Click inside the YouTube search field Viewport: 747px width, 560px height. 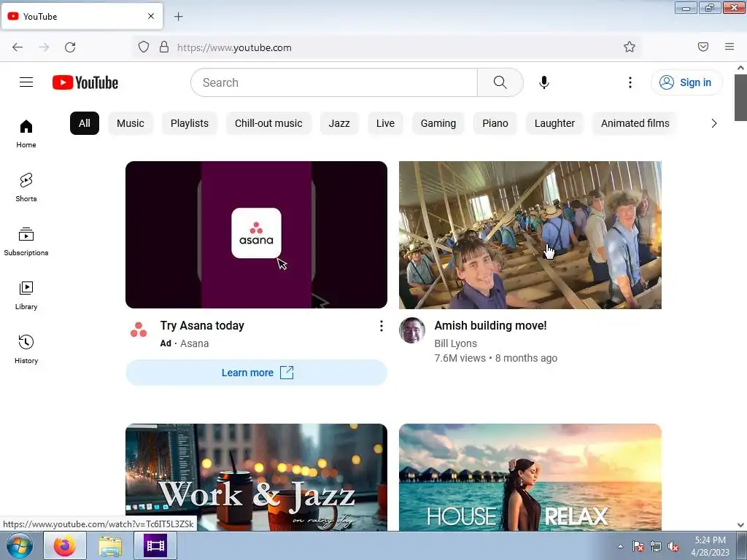[x=334, y=82]
